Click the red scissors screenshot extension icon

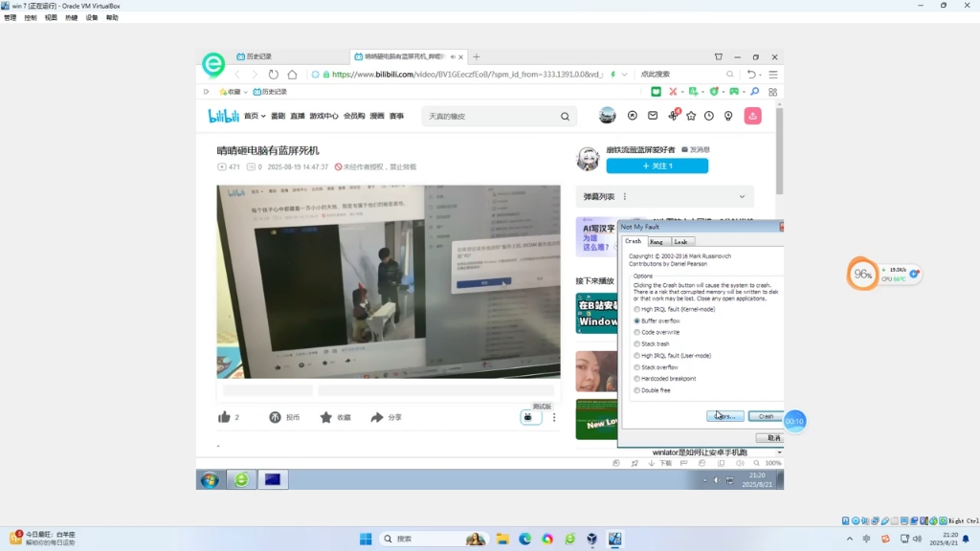click(x=673, y=92)
